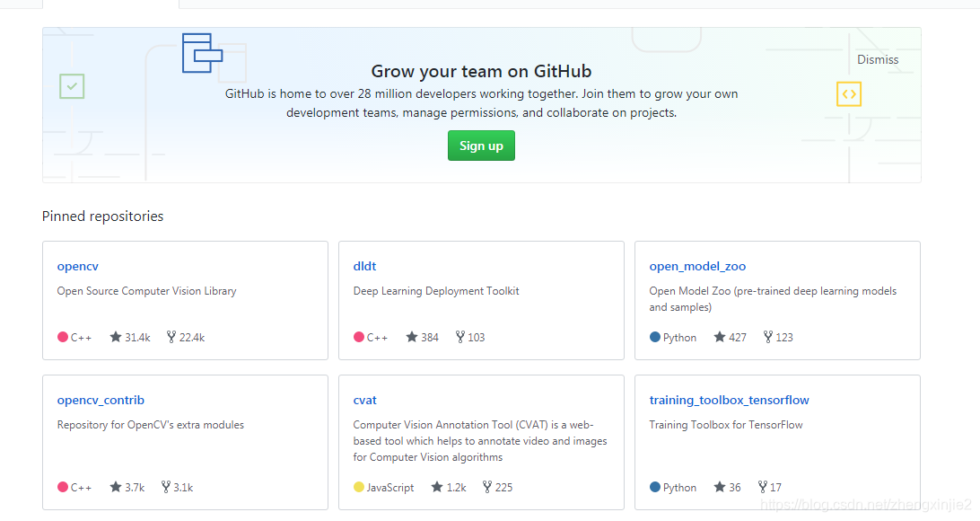Click the 427 stars count on open_model_zoo
980x521 pixels.
tap(738, 338)
